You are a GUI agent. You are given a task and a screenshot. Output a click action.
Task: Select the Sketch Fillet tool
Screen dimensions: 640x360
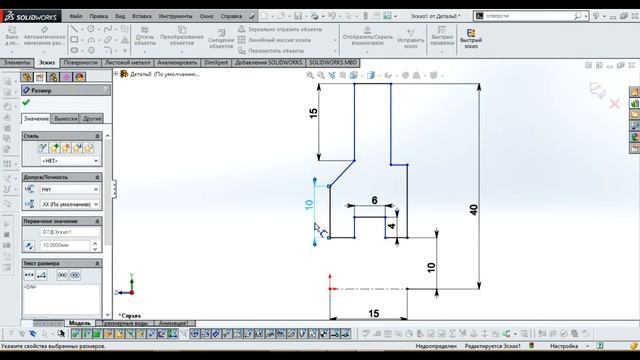[108, 50]
